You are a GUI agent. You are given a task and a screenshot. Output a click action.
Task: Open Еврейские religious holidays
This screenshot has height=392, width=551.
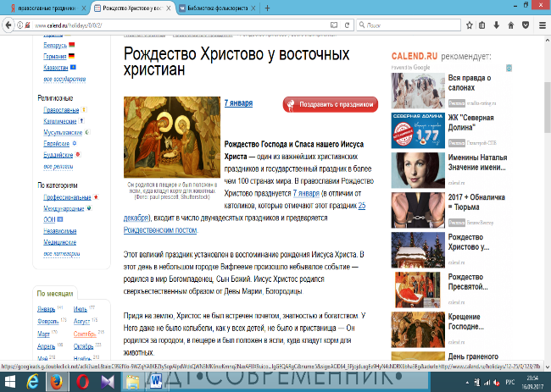tap(56, 144)
